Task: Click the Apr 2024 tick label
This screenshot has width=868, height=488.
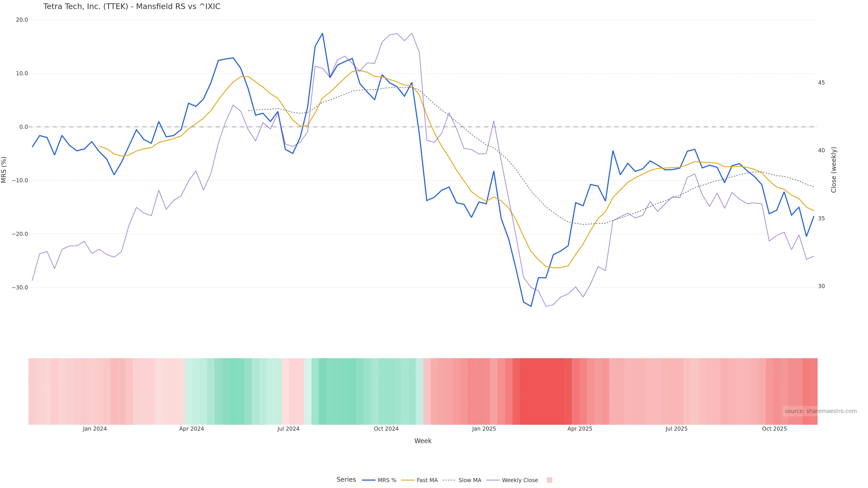Action: click(x=191, y=429)
